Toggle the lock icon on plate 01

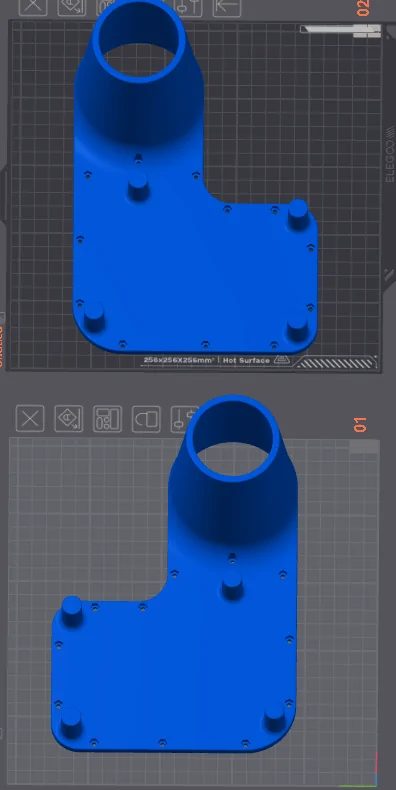pyautogui.click(x=147, y=419)
